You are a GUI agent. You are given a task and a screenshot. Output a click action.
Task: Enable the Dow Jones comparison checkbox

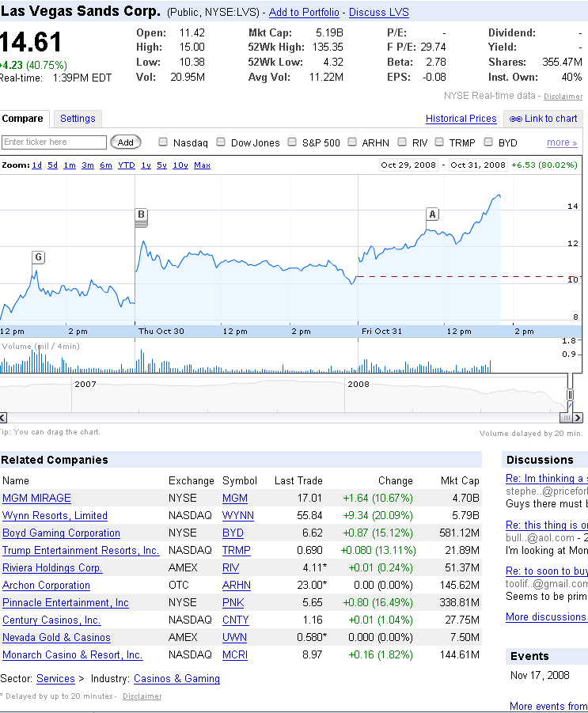coord(221,142)
